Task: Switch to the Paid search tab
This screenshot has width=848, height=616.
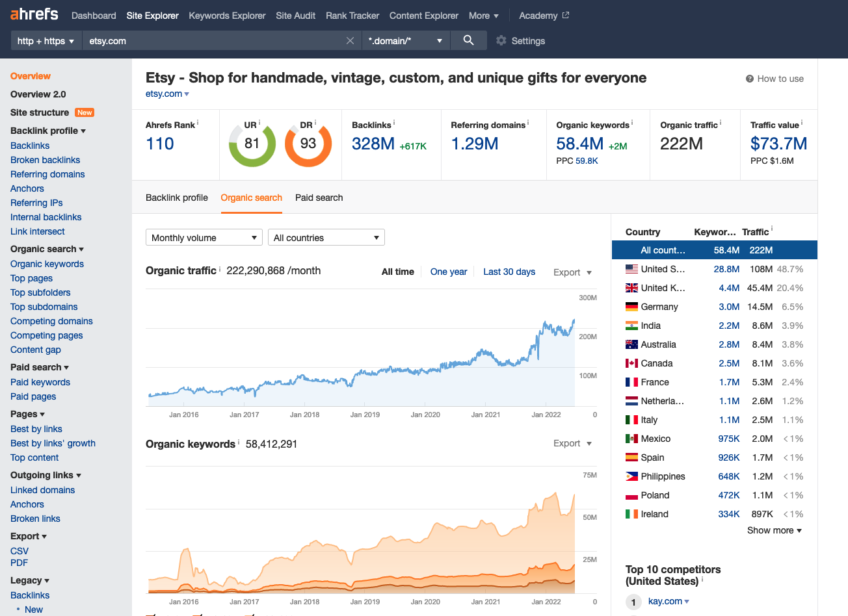Action: point(319,198)
